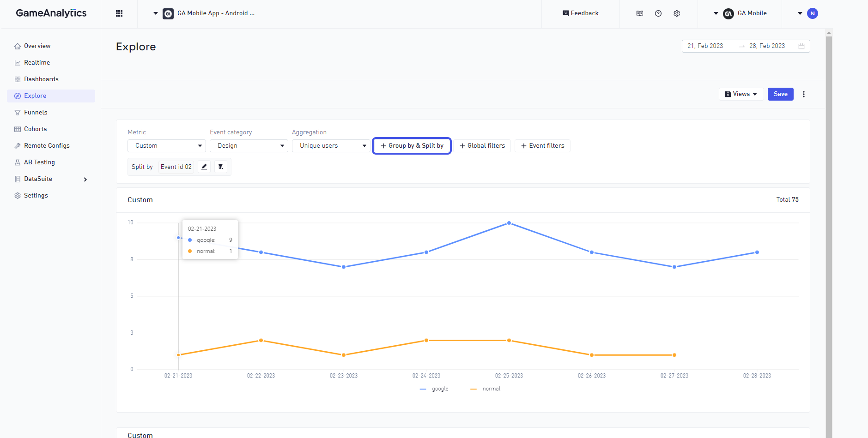The width and height of the screenshot is (868, 438).
Task: Click the Dashboards grid icon
Action: click(x=18, y=79)
